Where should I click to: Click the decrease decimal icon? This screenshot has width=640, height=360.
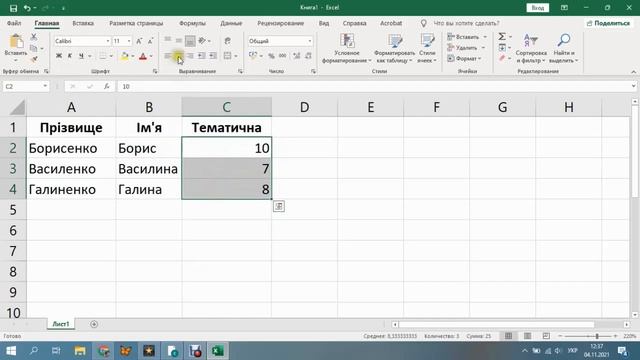[x=308, y=56]
